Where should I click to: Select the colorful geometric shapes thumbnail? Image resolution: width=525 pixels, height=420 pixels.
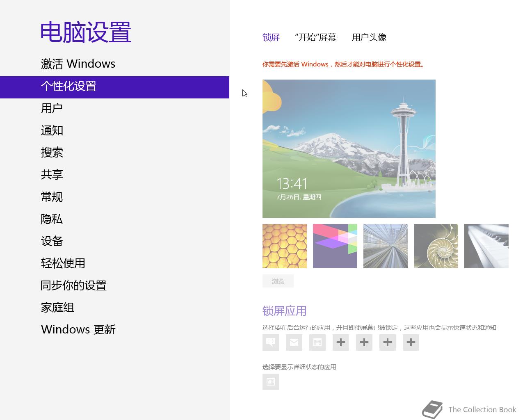click(x=335, y=246)
